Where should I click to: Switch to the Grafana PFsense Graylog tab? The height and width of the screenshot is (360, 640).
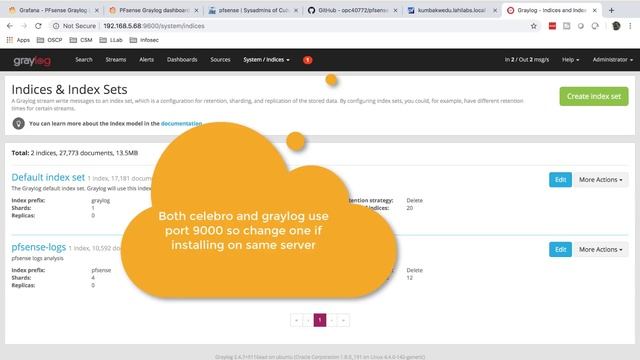click(53, 10)
